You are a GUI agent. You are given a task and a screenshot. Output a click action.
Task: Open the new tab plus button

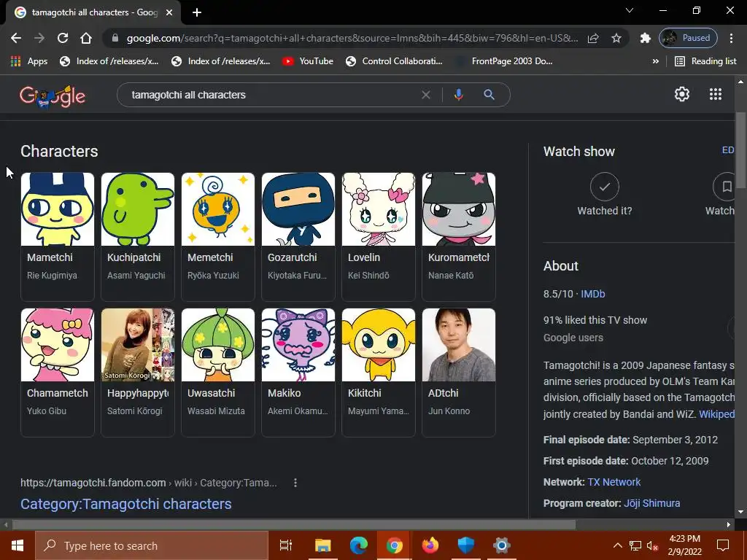[197, 12]
